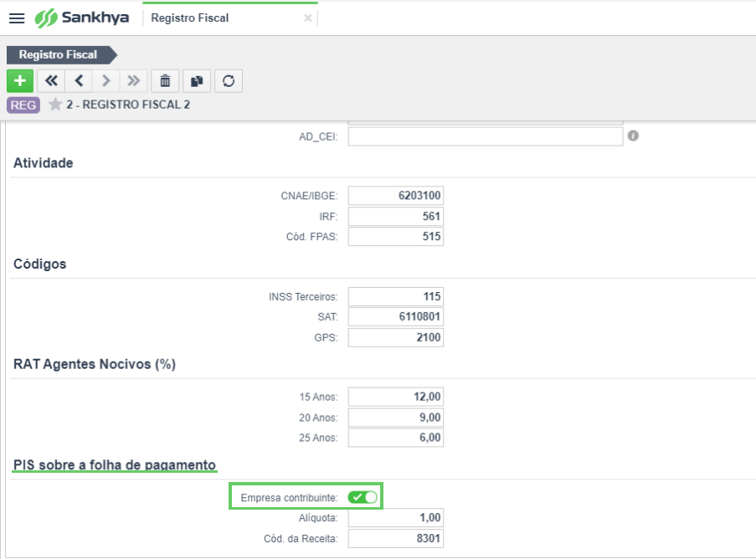
Task: Click the 15 Anos field
Action: click(395, 397)
